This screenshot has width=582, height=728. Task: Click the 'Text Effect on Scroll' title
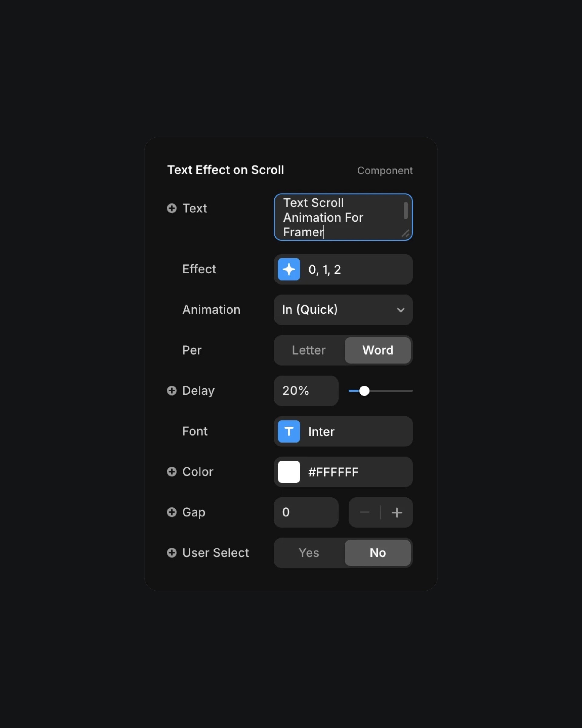pyautogui.click(x=226, y=170)
